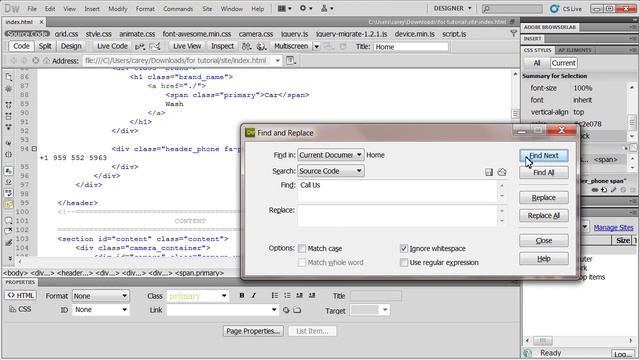Click the Help button in Find and Replace
This screenshot has height=360, width=640.
[x=544, y=259]
